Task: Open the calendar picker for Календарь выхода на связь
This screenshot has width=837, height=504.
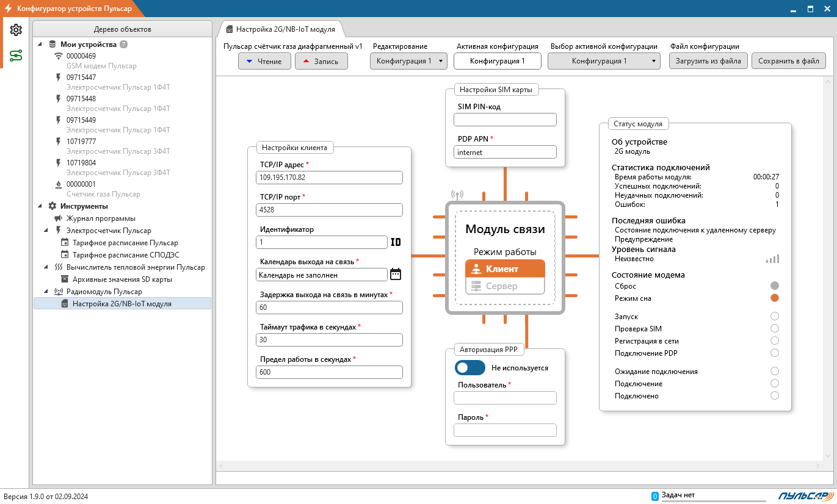Action: click(x=396, y=275)
